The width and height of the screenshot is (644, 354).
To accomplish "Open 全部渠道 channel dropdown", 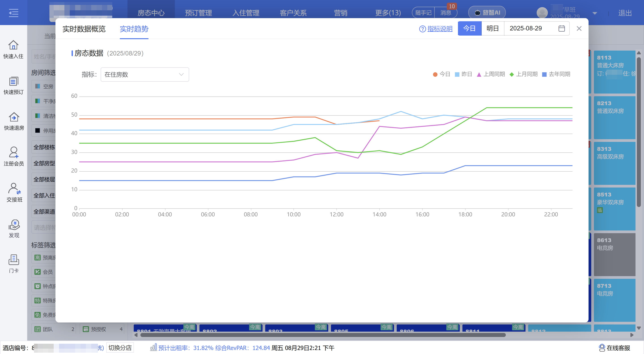I will pyautogui.click(x=44, y=211).
